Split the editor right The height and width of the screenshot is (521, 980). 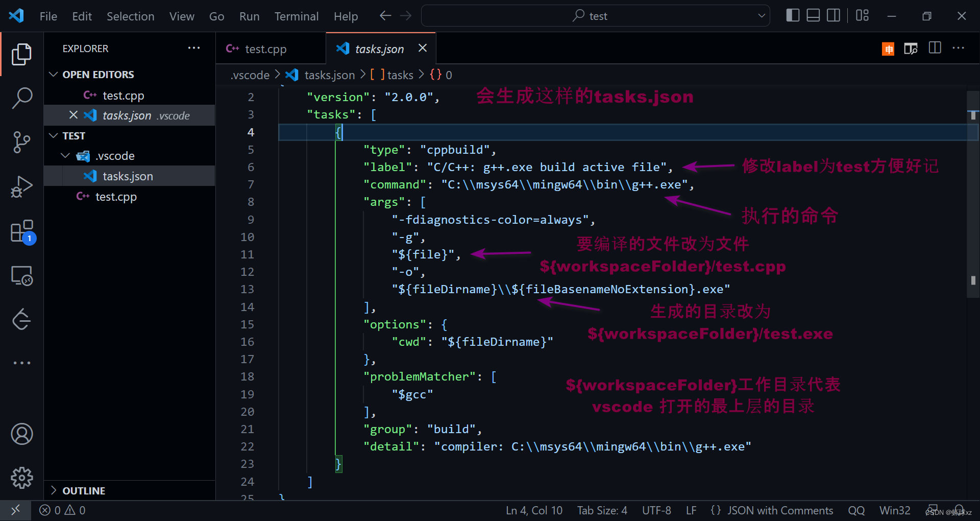coord(935,48)
